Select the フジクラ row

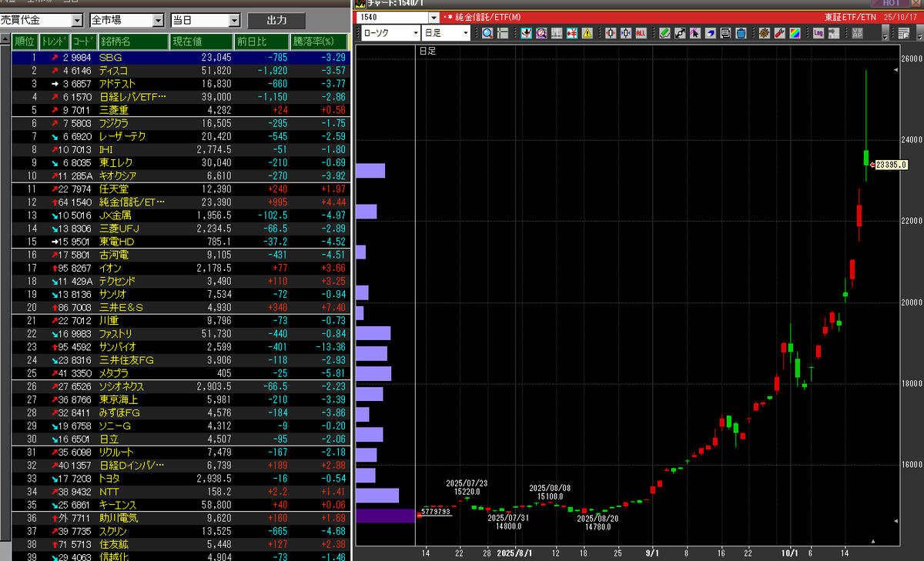[180, 123]
